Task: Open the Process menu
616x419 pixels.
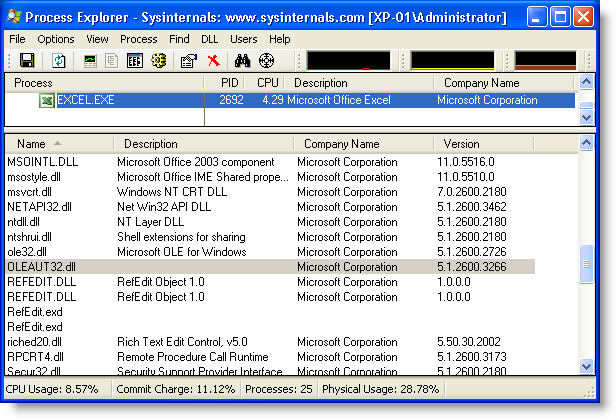Action: [139, 39]
